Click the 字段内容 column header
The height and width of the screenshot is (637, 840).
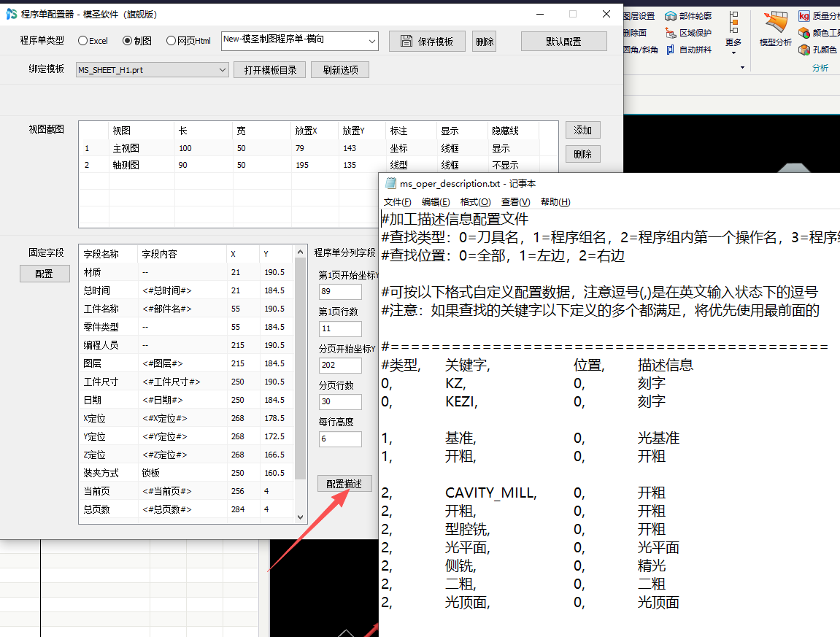click(x=182, y=254)
